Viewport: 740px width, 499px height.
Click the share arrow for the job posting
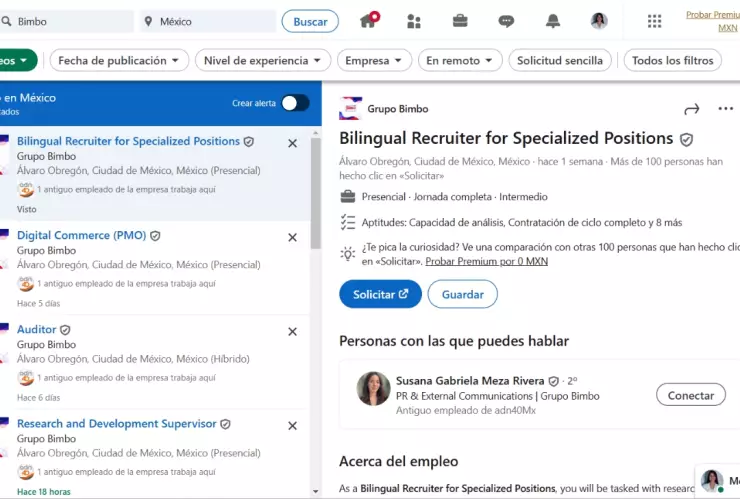(691, 109)
